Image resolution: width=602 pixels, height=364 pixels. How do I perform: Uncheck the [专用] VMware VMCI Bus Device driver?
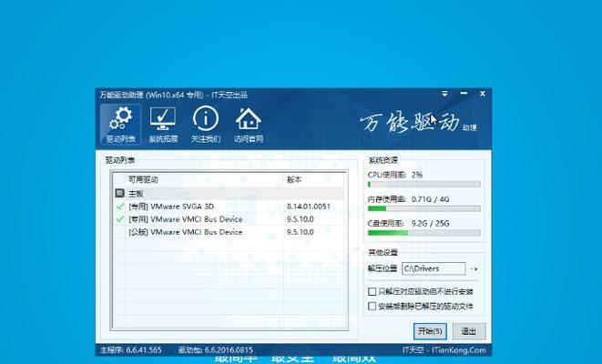[x=120, y=219]
